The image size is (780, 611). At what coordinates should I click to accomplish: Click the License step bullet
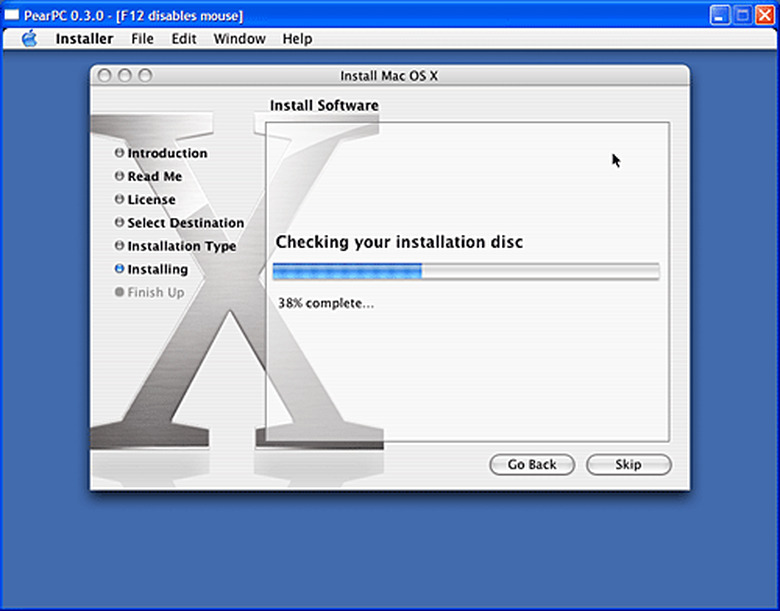[119, 199]
